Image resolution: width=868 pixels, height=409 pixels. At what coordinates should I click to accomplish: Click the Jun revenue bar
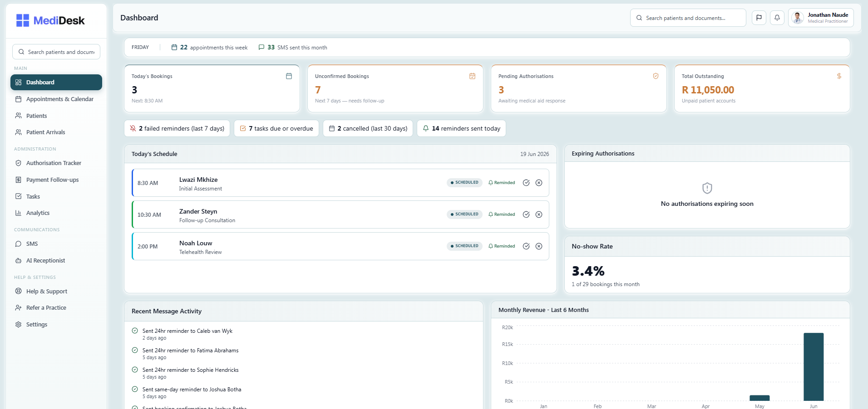pos(814,367)
